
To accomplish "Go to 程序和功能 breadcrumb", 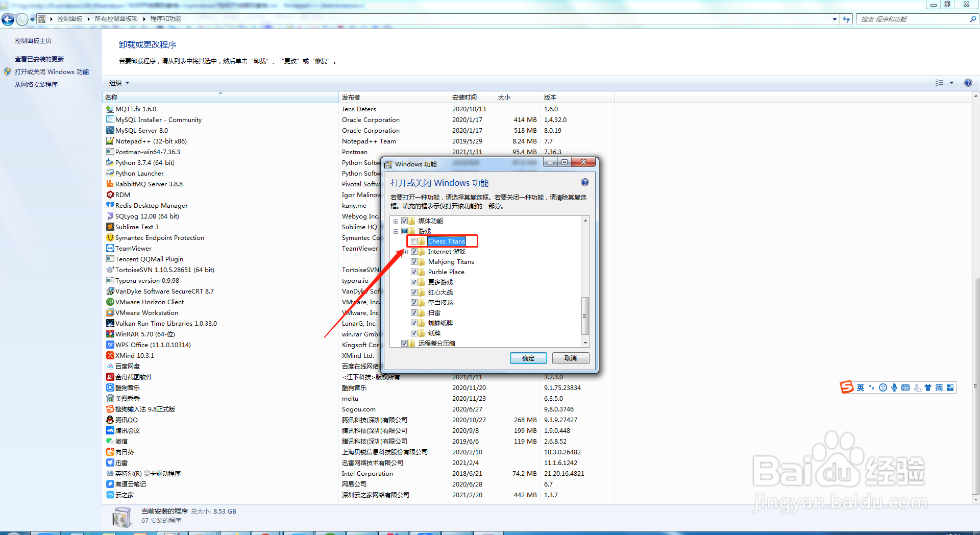I will [x=165, y=19].
